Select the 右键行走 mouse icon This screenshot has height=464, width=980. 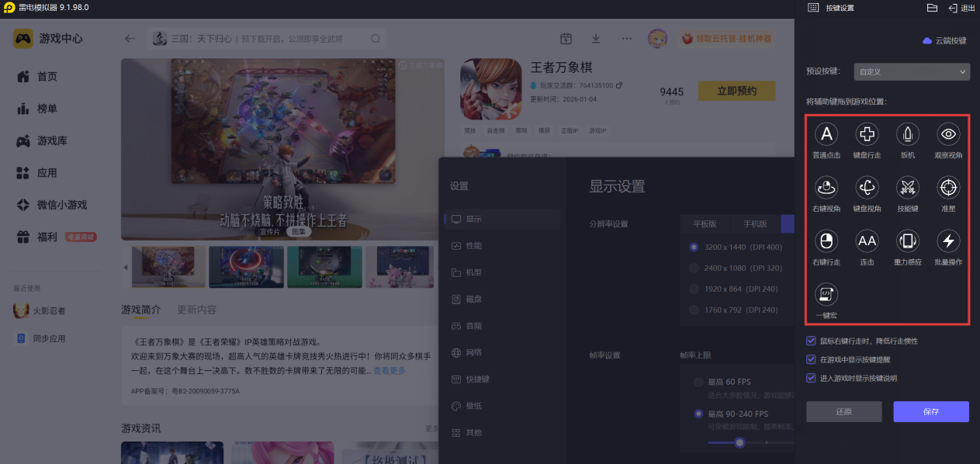pyautogui.click(x=826, y=241)
